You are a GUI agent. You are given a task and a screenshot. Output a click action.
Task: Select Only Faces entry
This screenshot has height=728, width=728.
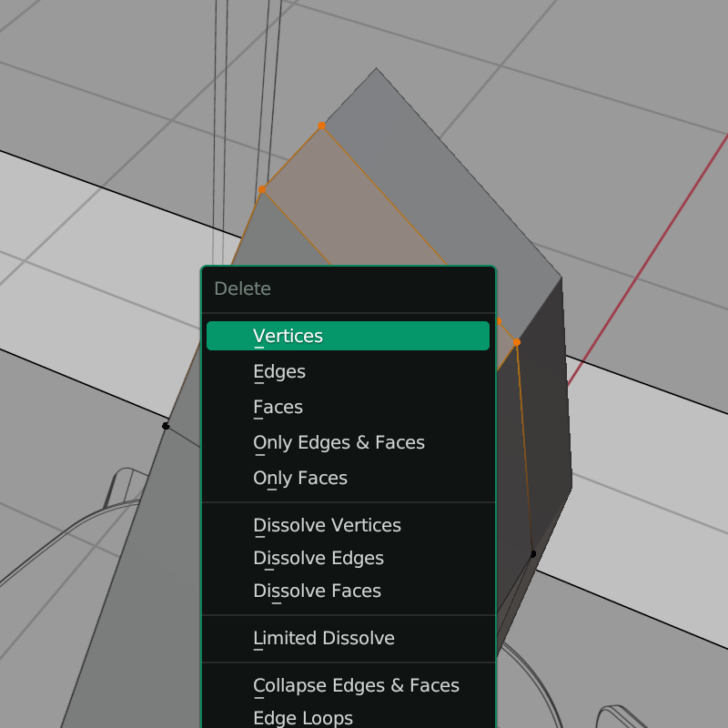coord(348,478)
